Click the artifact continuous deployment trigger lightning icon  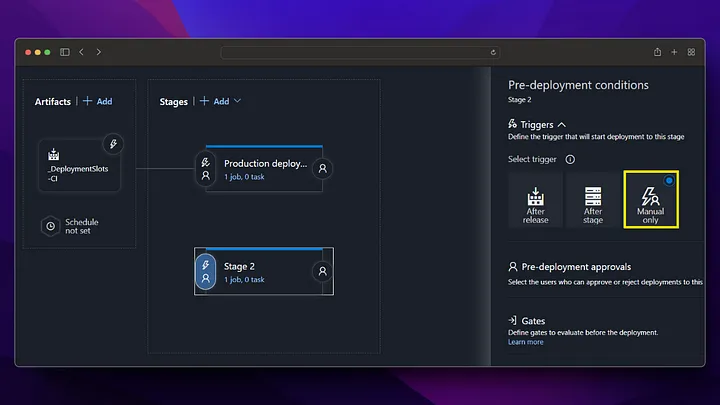pos(113,144)
